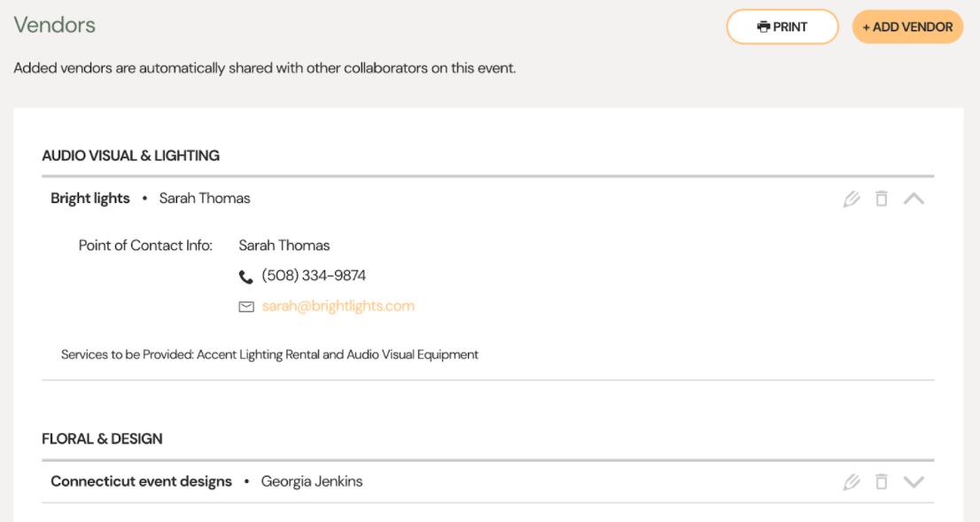Screen dimensions: 980x522
Task: Open the sarah@brightlights.com email link
Action: coord(338,306)
